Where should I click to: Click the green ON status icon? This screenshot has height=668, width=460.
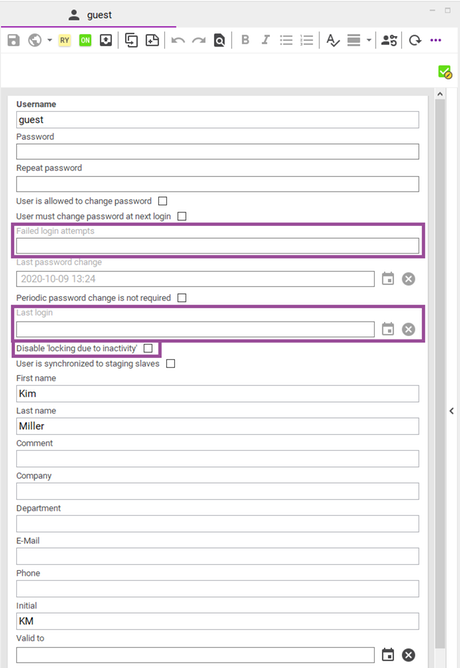pos(85,40)
